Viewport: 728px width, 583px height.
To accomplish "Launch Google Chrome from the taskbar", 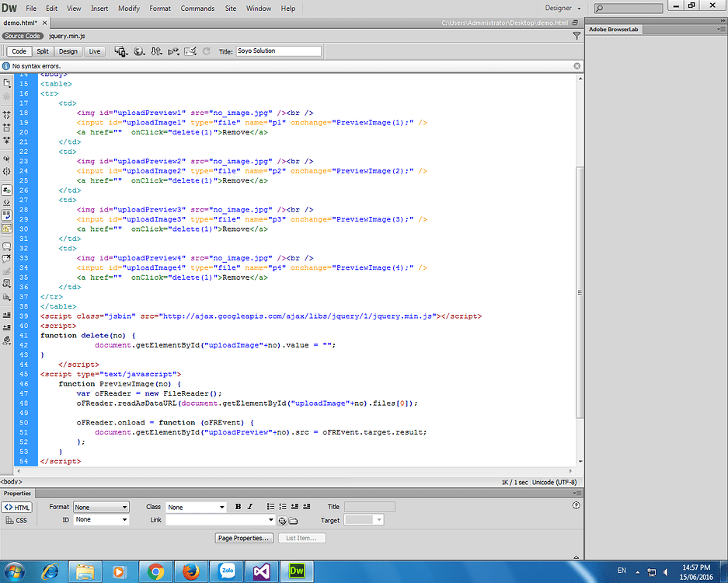I will (x=155, y=572).
